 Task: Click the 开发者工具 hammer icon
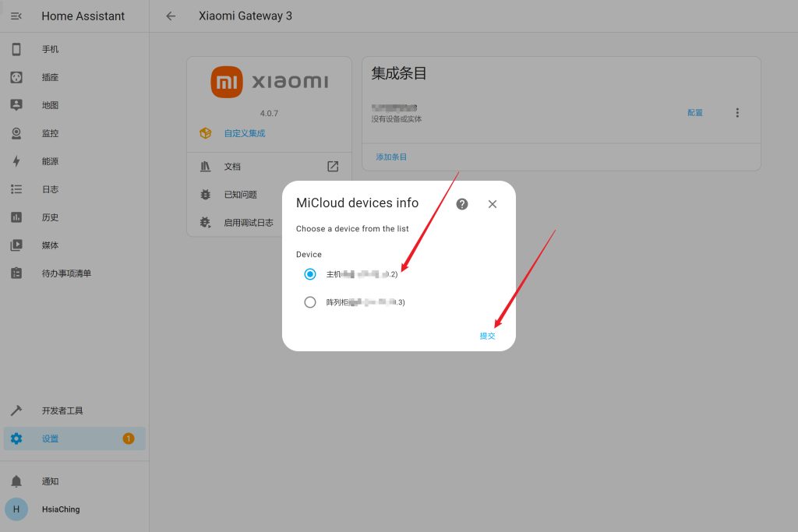pos(16,410)
